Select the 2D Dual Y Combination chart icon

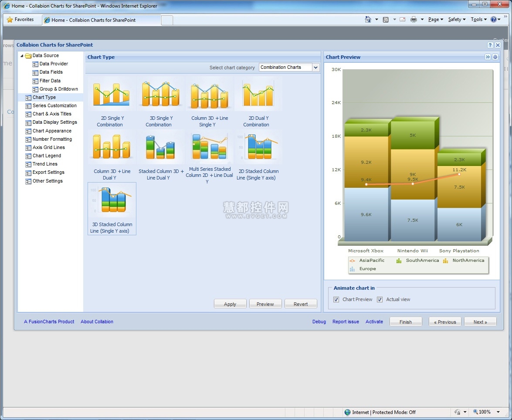point(258,94)
